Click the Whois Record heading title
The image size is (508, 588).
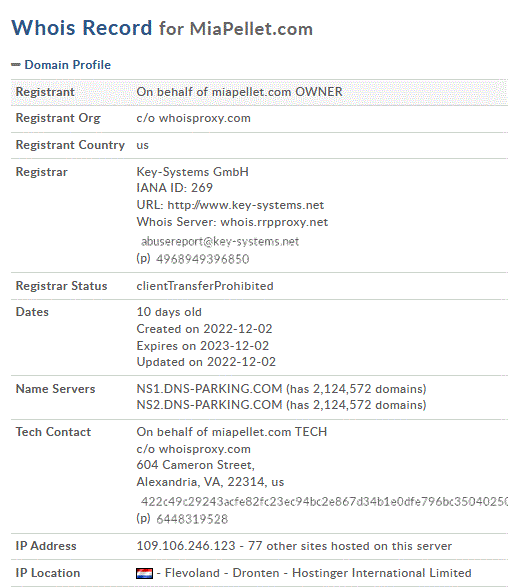click(x=162, y=28)
